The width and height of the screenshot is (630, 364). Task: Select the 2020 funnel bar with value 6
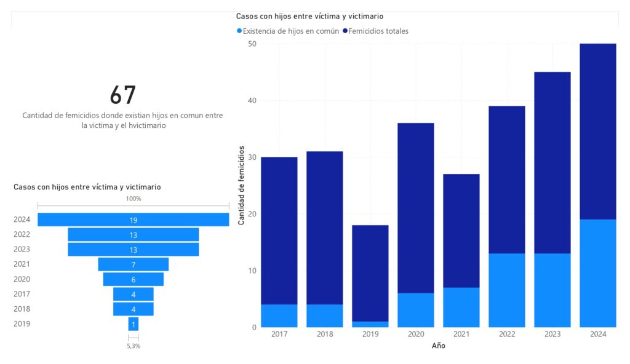point(133,279)
